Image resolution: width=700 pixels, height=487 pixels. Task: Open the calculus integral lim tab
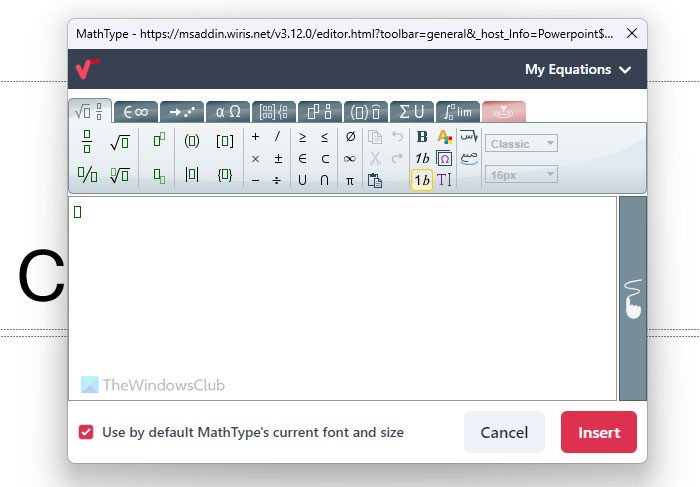[x=458, y=112]
